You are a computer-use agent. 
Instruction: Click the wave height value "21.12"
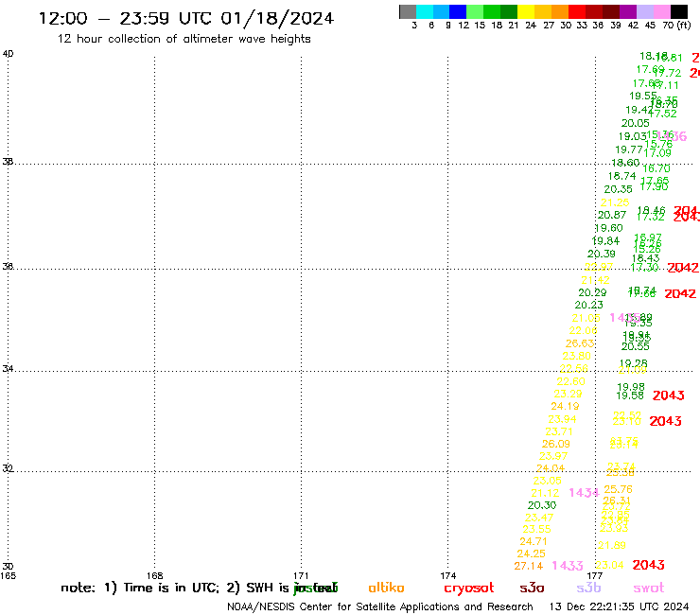coord(545,493)
